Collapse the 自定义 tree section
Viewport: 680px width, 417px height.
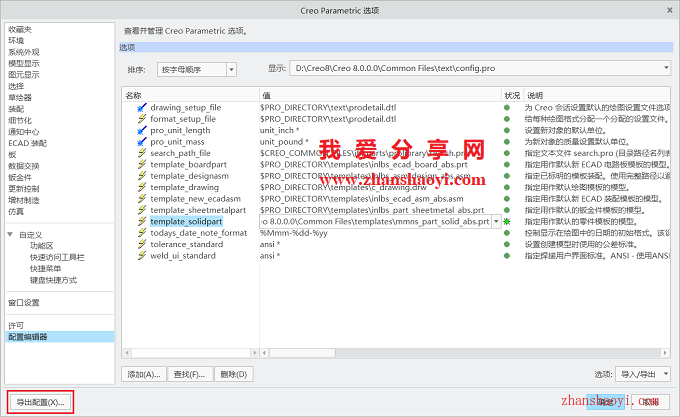point(10,235)
